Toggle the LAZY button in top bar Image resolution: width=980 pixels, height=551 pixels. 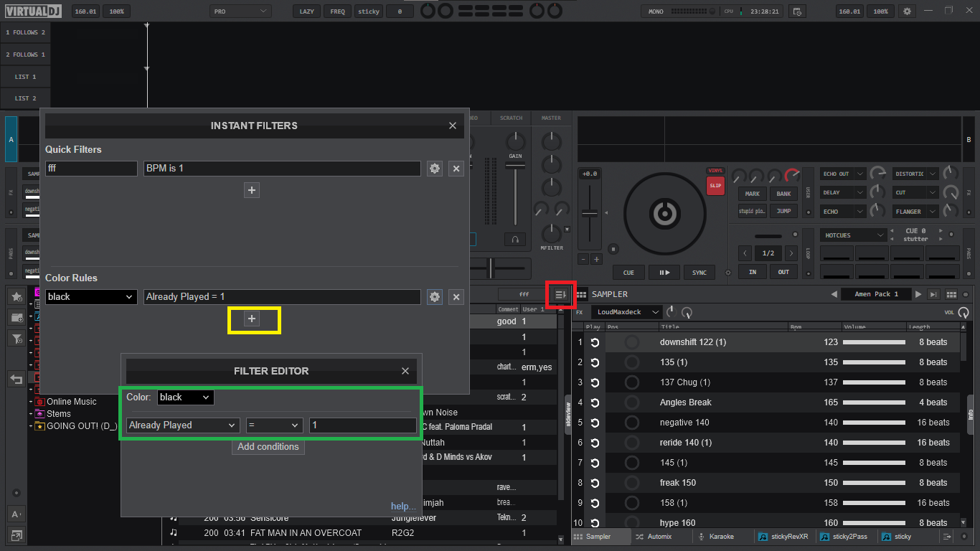coord(306,11)
